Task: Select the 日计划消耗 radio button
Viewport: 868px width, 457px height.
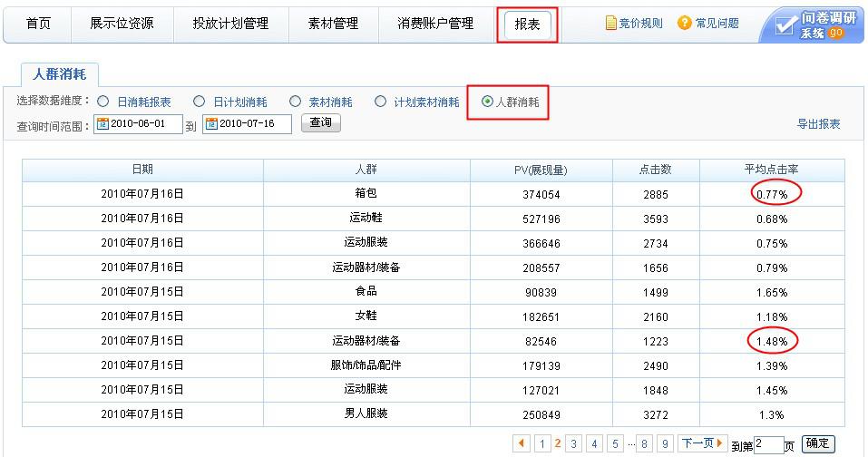Action: point(200,102)
